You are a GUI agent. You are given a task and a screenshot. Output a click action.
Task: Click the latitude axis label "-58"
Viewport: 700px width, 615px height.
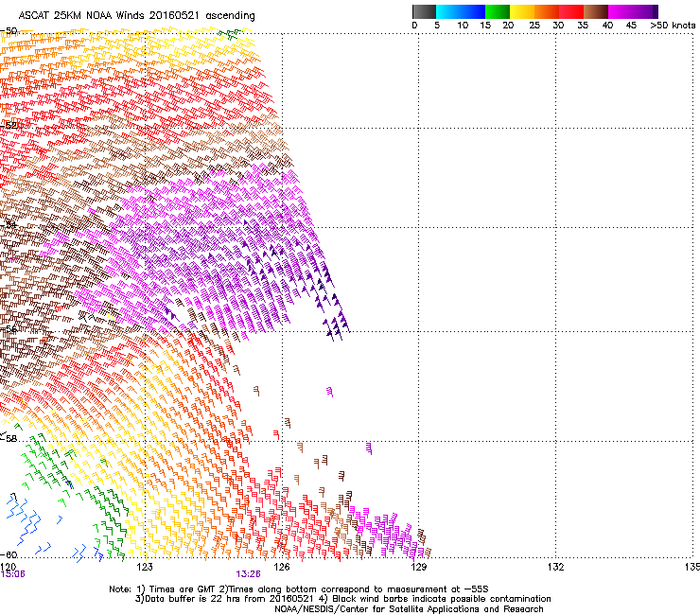coord(9,439)
